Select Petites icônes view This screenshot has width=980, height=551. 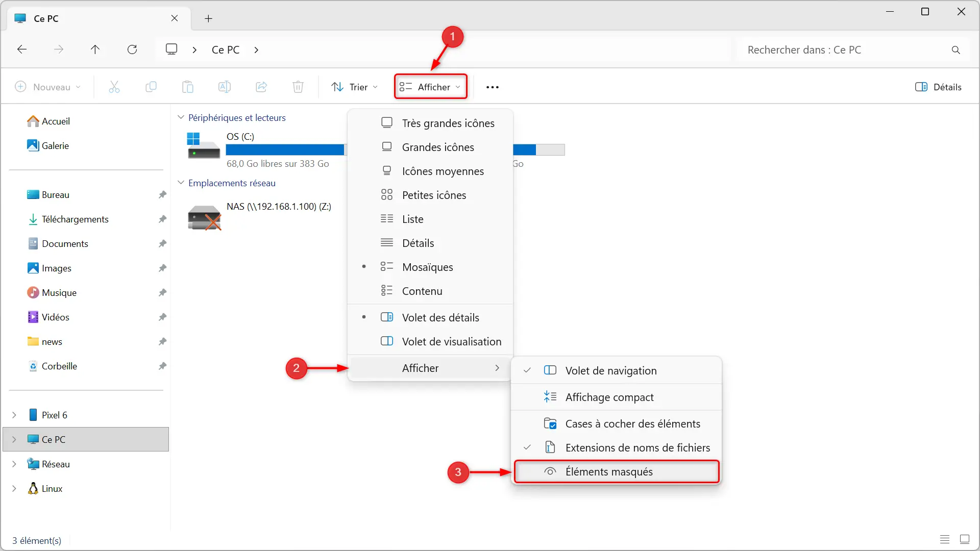[x=430, y=195]
